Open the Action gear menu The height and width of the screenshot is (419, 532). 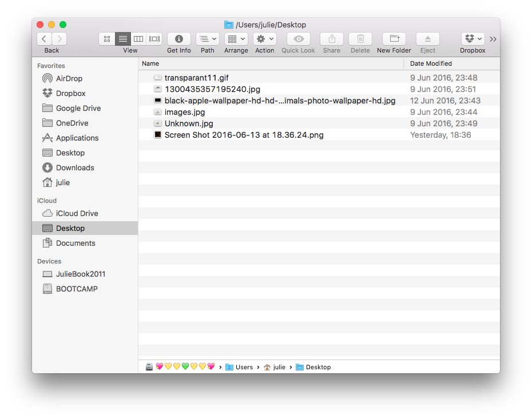(265, 39)
